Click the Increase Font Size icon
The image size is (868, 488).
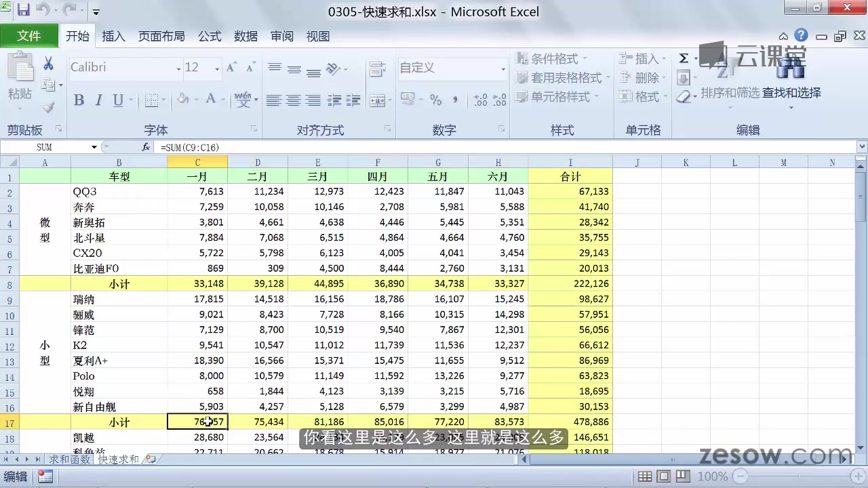tap(231, 68)
